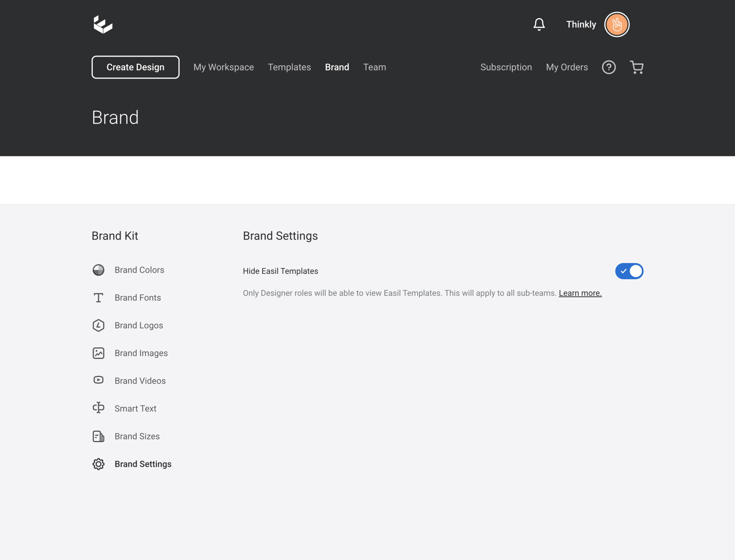Viewport: 735px width, 560px height.
Task: Open the shopping cart
Action: coord(636,67)
